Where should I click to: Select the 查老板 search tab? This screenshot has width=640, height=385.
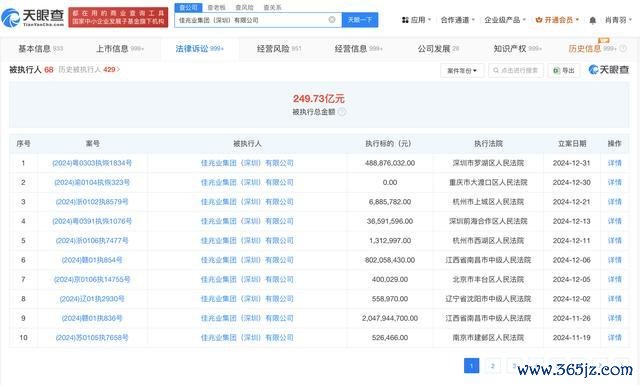click(x=216, y=7)
